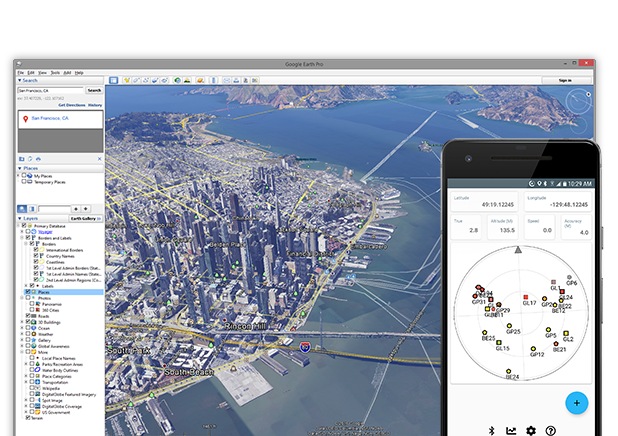The image size is (618, 436).
Task: Open the Edit menu
Action: pyautogui.click(x=31, y=73)
